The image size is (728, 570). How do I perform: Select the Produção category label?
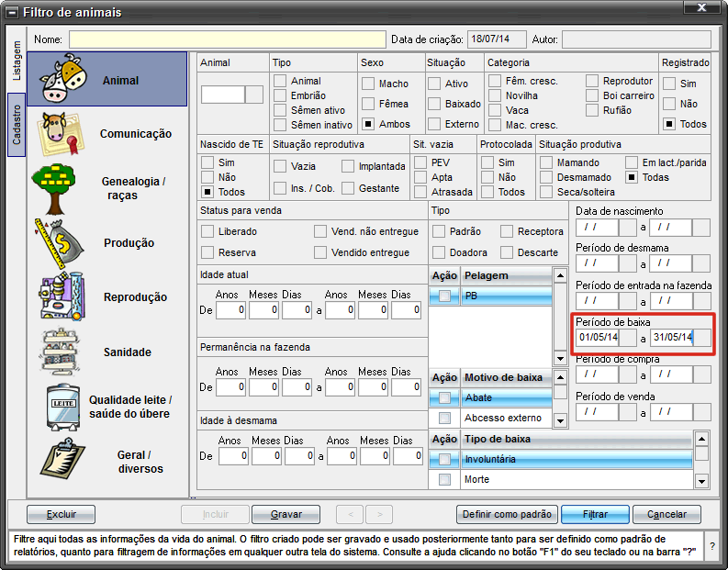click(x=129, y=242)
